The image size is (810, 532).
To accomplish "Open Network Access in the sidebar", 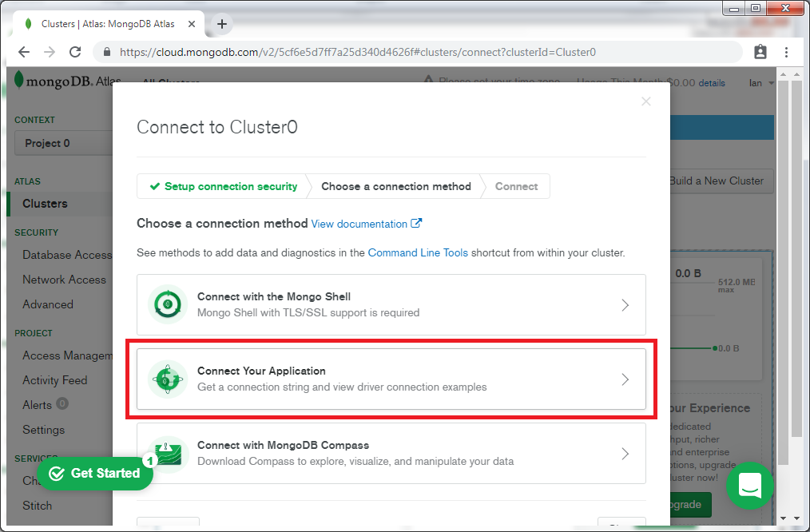I will point(64,280).
